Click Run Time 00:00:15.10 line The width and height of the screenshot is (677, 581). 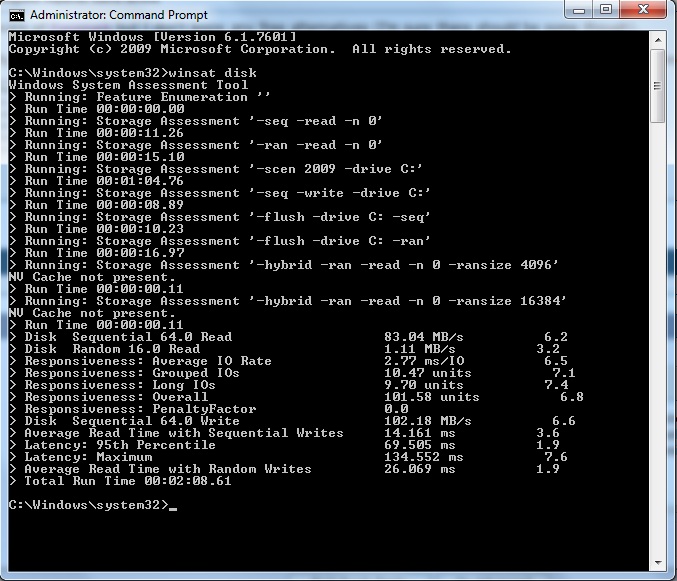coord(96,157)
